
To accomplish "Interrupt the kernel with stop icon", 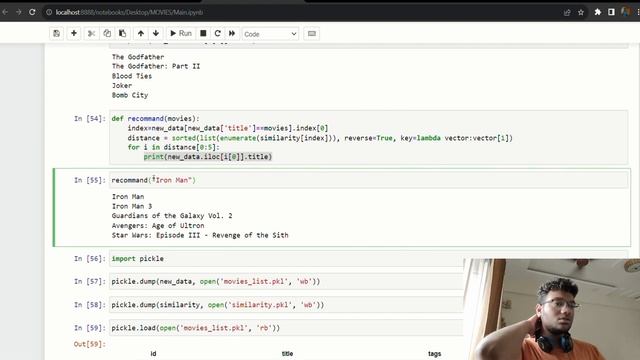I will coord(203,33).
